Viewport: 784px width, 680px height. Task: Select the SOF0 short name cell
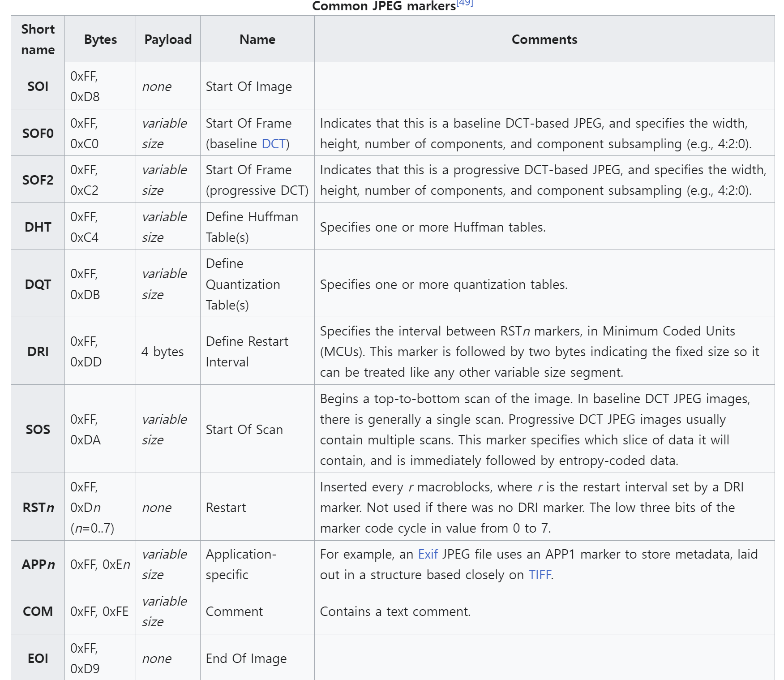[x=38, y=133]
